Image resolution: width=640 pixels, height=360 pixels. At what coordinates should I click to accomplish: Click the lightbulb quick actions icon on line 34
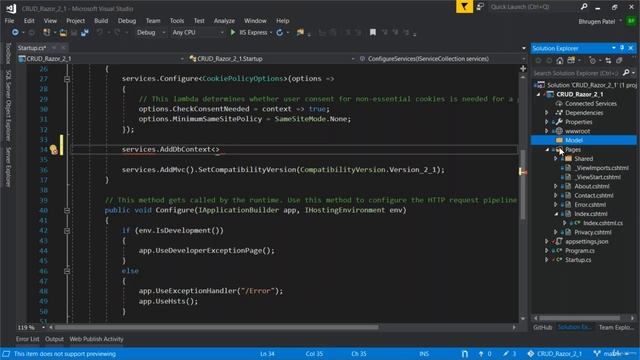click(54, 149)
